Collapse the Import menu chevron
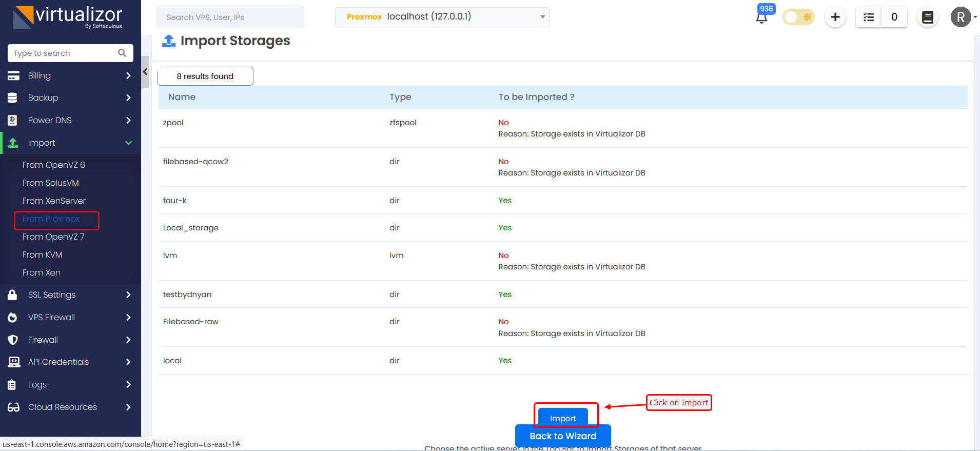The width and height of the screenshot is (980, 451). click(x=128, y=143)
